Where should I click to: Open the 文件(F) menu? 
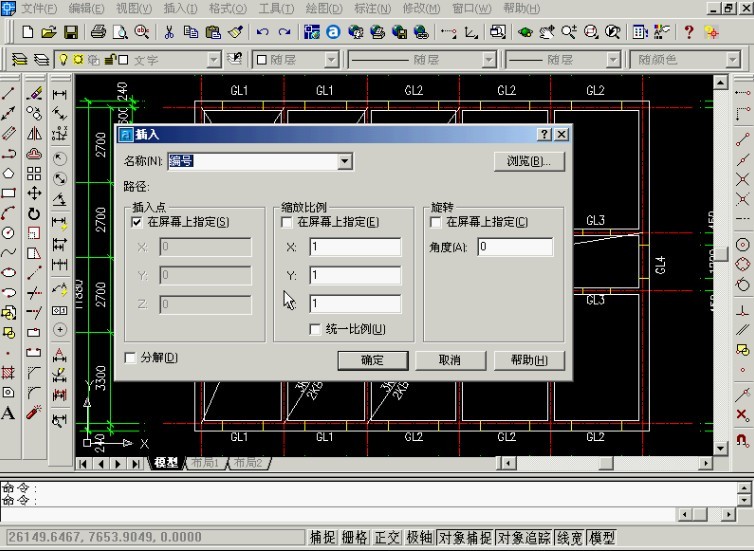(39, 8)
